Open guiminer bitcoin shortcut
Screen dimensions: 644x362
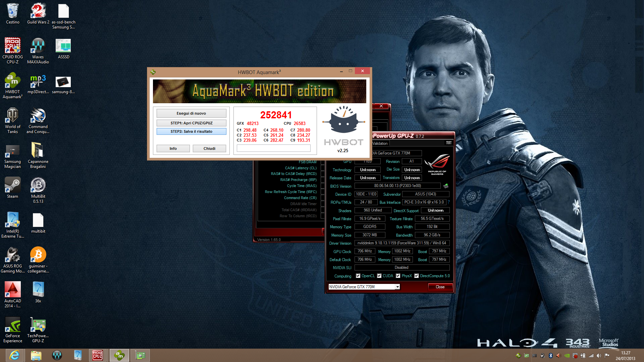coord(38,260)
